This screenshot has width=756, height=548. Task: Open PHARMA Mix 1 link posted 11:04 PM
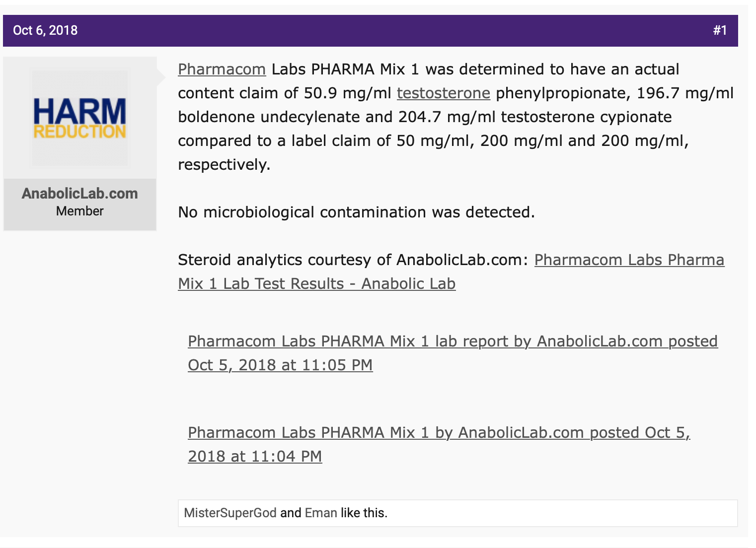click(439, 444)
